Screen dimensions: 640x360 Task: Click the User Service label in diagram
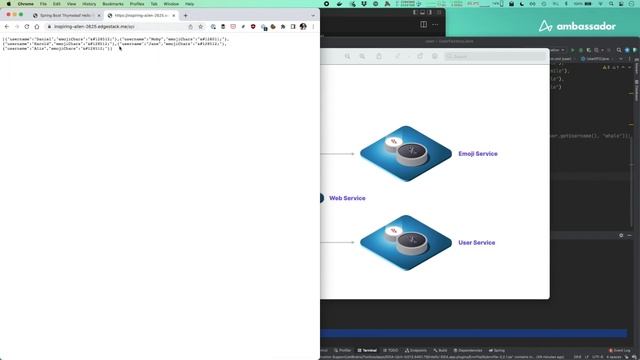(x=476, y=242)
